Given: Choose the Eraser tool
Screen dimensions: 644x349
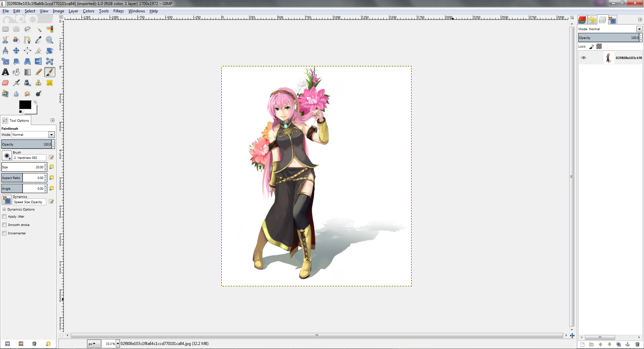Looking at the screenshot, I should tap(5, 83).
